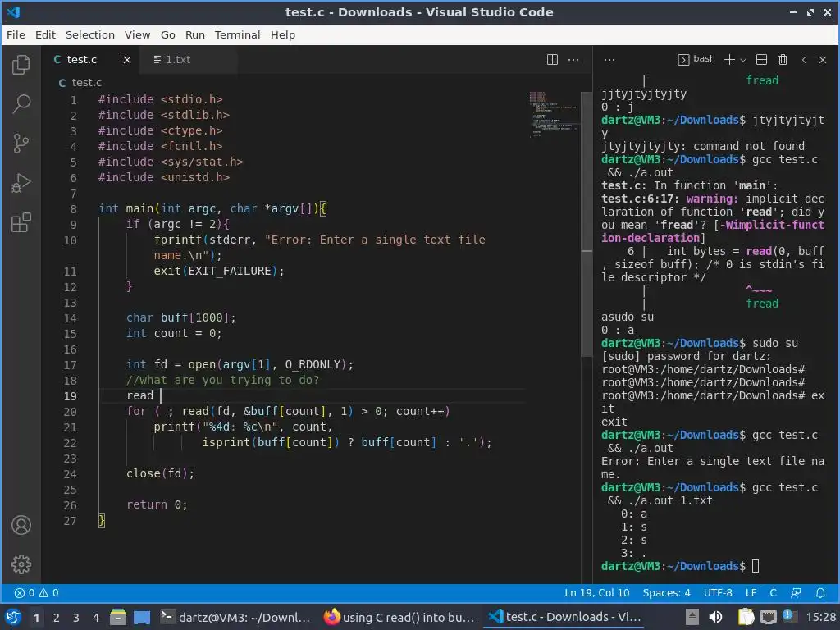Switch to workspace 4 in taskbar
Screen dimensions: 840x630
click(x=96, y=618)
